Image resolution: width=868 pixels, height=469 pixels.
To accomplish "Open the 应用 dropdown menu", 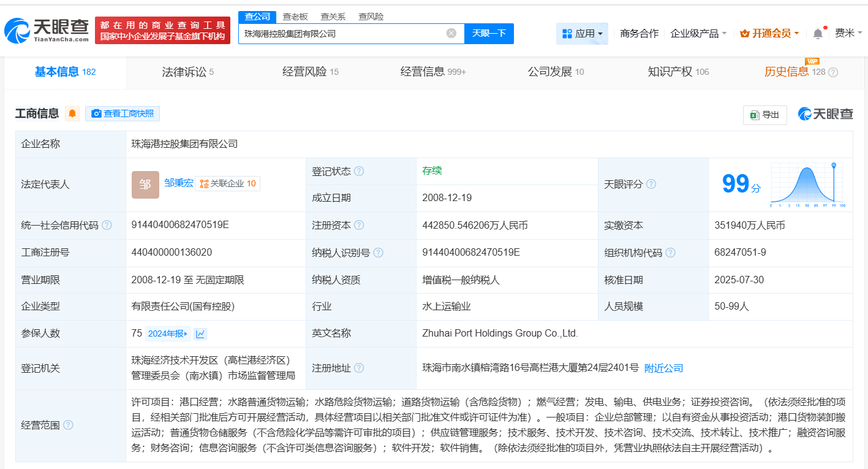I will (x=582, y=34).
